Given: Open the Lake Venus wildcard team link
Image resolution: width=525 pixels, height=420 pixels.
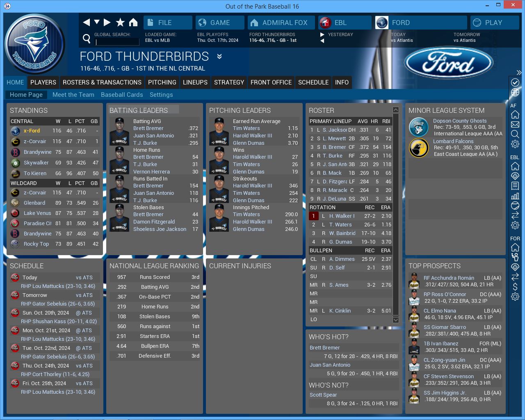Looking at the screenshot, I should [37, 213].
